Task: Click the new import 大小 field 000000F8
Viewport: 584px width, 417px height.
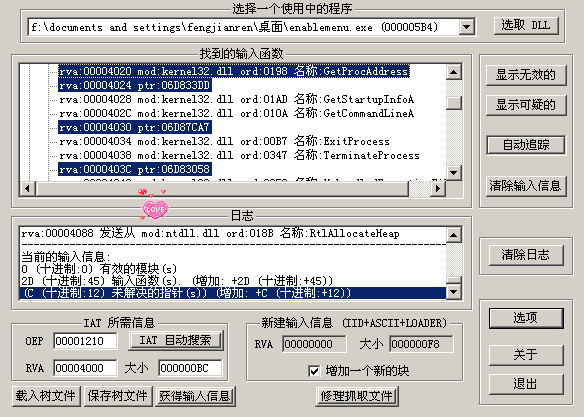Action: (421, 344)
